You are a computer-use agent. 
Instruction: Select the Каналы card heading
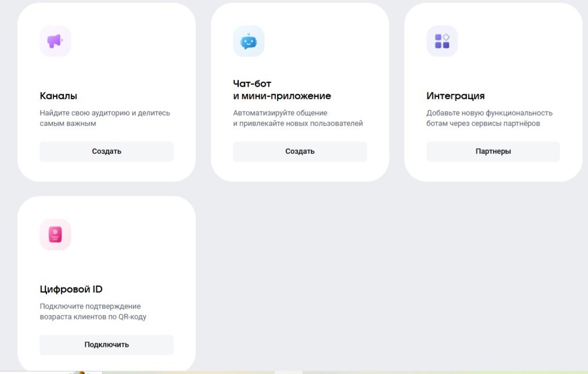coord(59,96)
